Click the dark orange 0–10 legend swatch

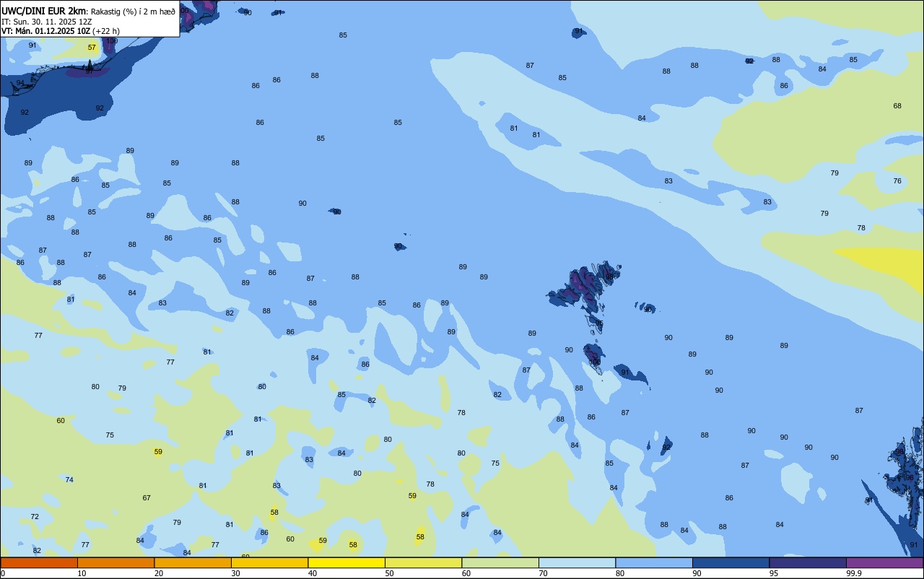(39, 562)
